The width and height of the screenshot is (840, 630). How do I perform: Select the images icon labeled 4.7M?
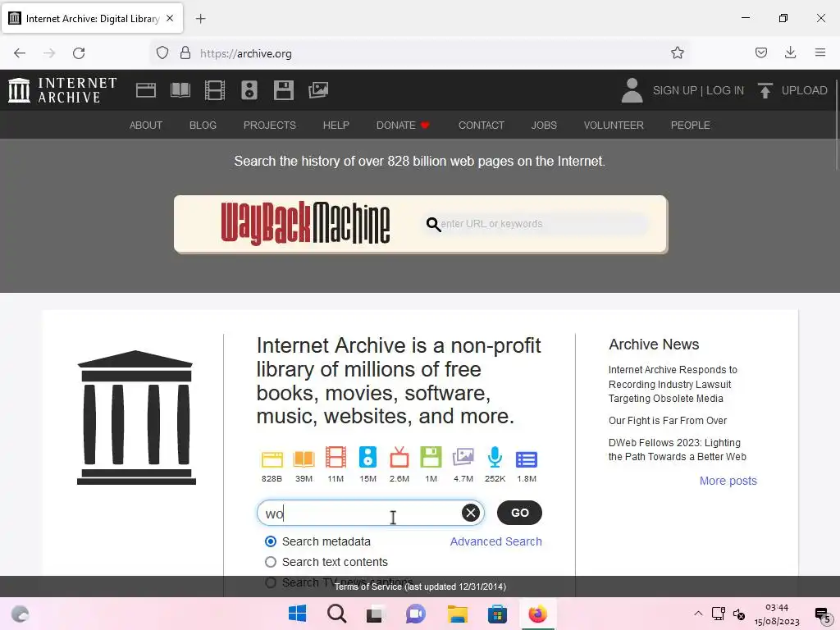tap(463, 458)
